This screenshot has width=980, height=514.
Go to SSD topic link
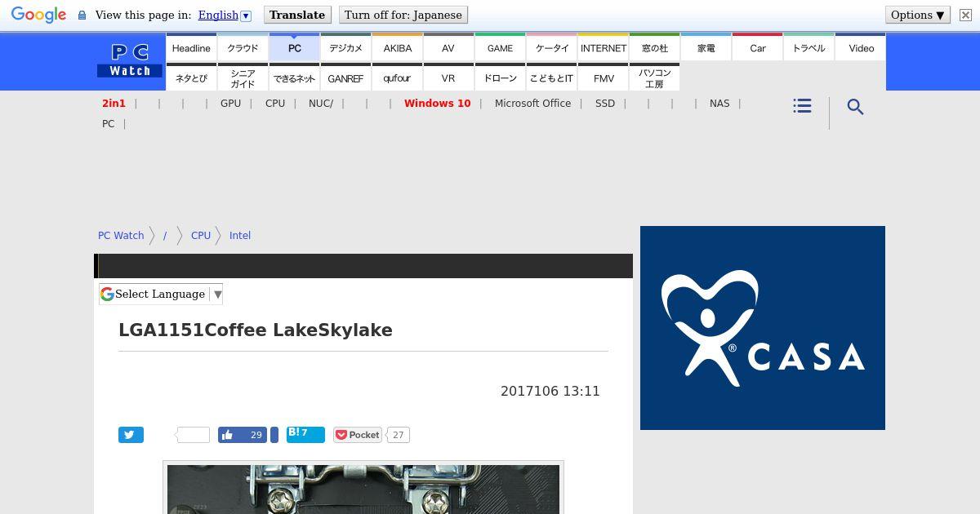[x=605, y=104]
